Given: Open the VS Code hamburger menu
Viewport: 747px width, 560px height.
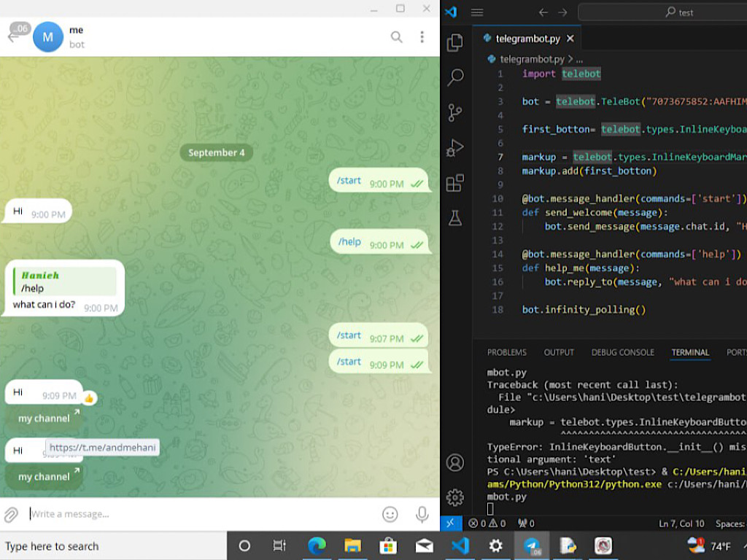Looking at the screenshot, I should [x=477, y=12].
